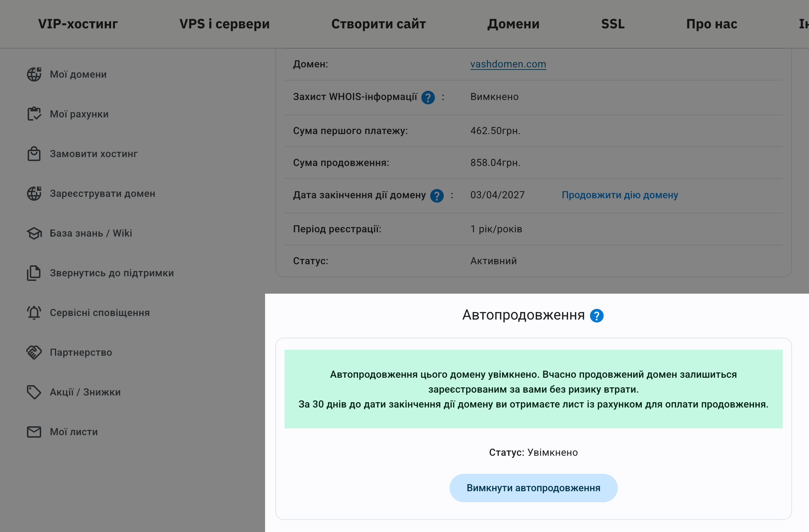The image size is (809, 532).
Task: Open Сервісні сповіщення via the bell icon
Action: pyautogui.click(x=34, y=313)
